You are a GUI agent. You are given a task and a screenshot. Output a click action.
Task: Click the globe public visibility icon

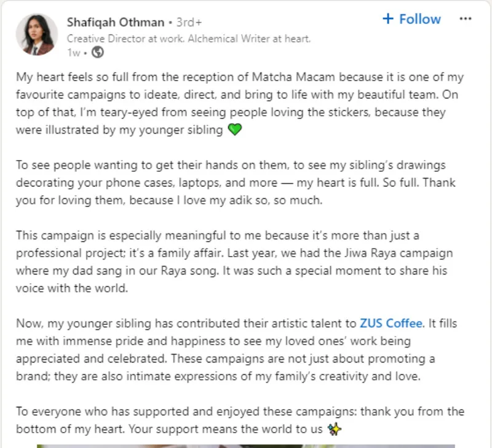tap(97, 52)
